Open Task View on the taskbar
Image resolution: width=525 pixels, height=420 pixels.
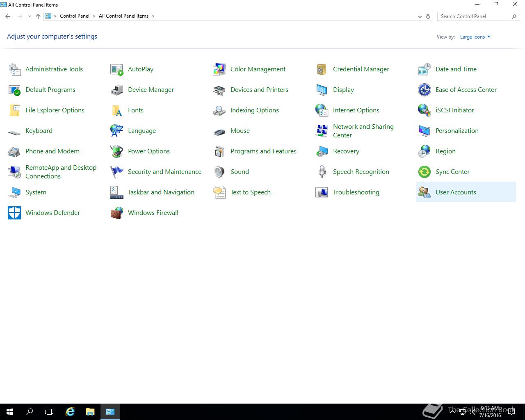pos(49,412)
